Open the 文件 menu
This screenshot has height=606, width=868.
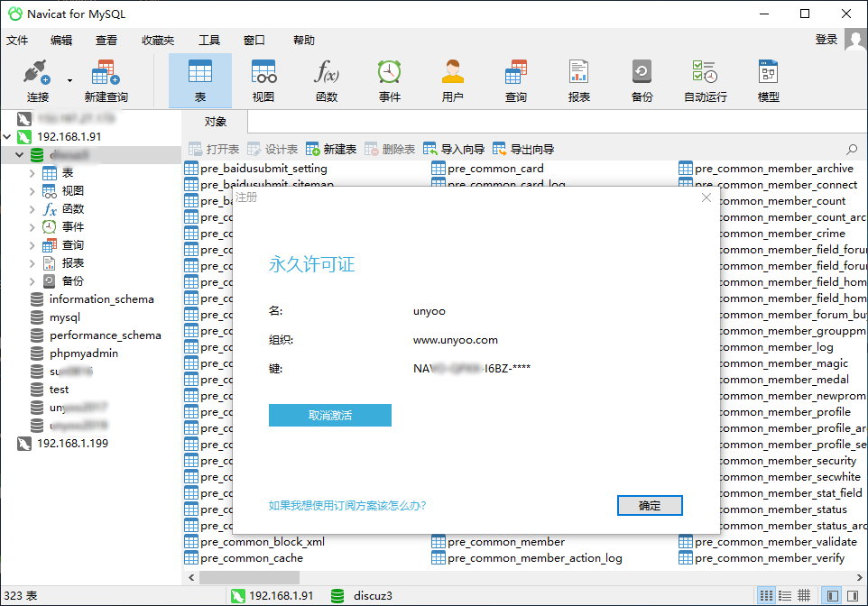point(17,40)
